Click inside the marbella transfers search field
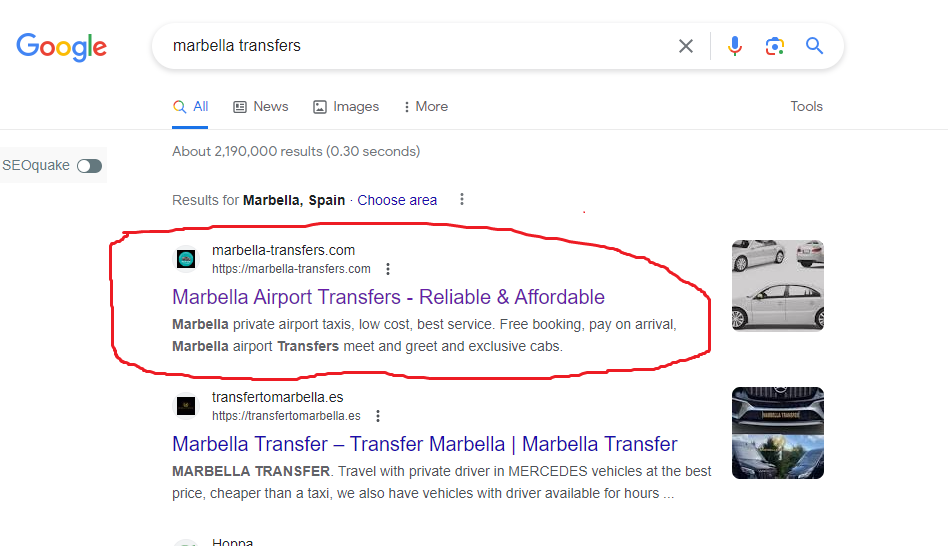Viewport: 948px width, 546px height. [400, 46]
